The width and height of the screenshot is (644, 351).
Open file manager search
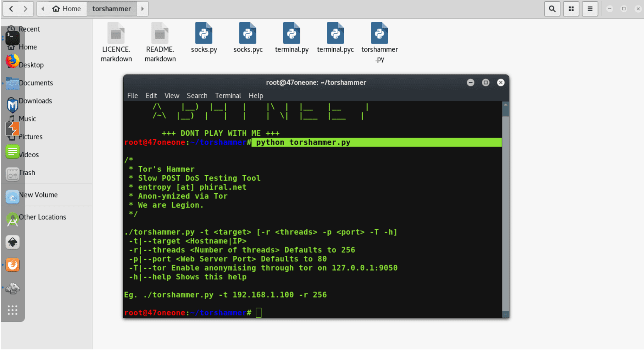pos(552,8)
